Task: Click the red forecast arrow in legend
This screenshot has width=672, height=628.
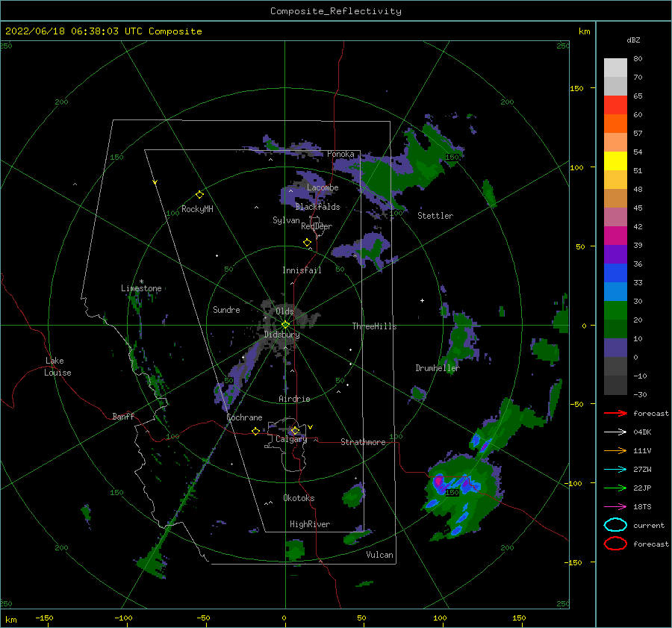Action: 615,413
